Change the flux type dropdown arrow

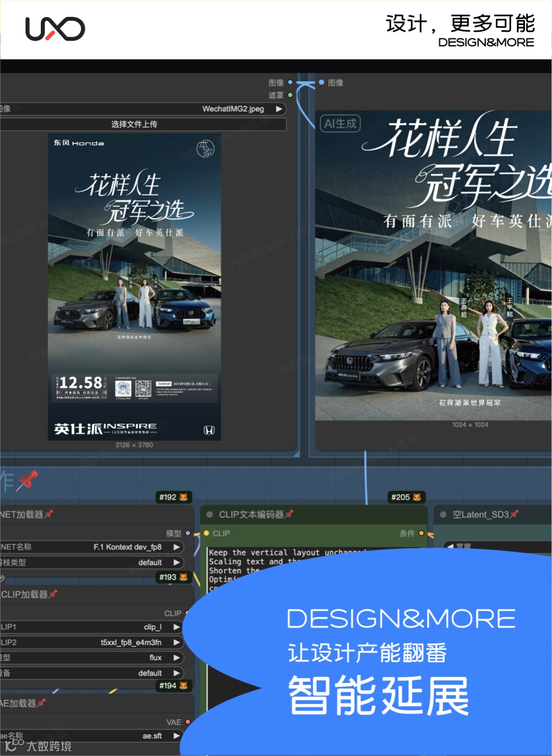[177, 657]
